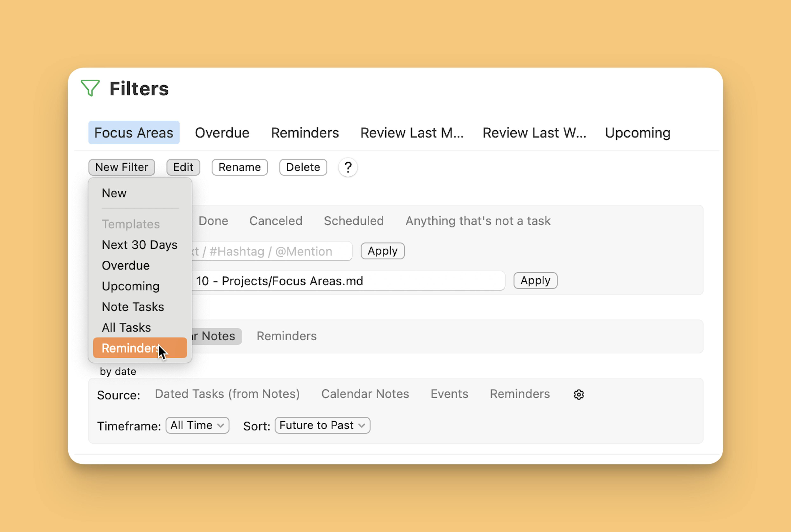Open the Edit filter menu

pos(183,167)
